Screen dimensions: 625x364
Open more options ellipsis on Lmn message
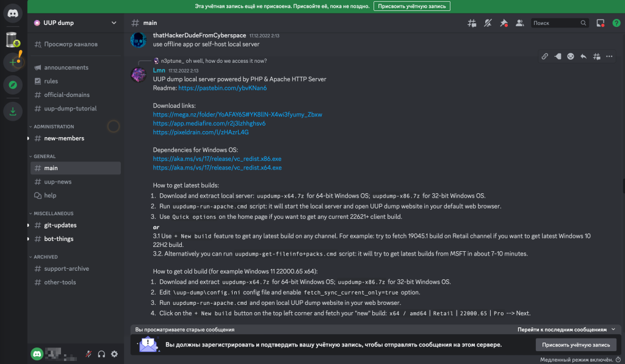point(609,57)
